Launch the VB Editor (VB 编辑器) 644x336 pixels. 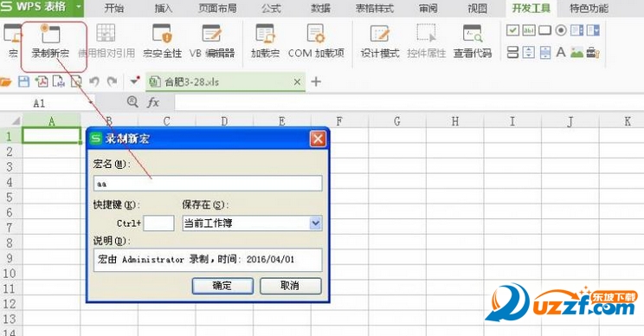coord(212,40)
